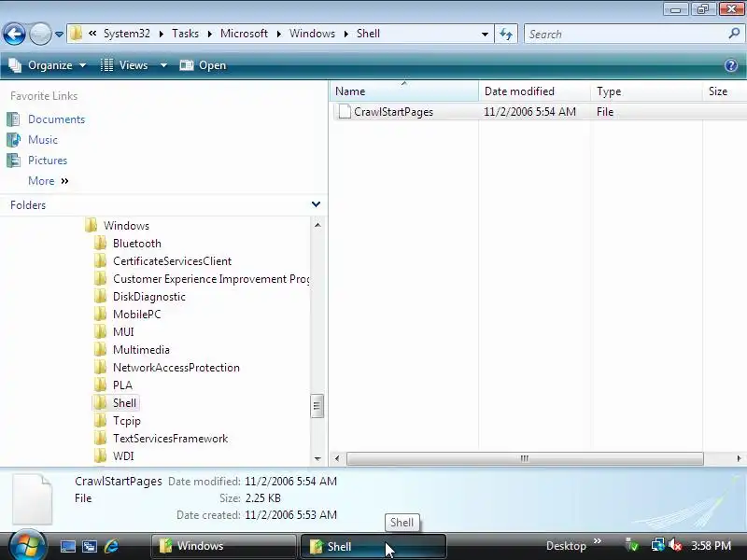Switch to the Windows taskbar window button

pyautogui.click(x=223, y=546)
